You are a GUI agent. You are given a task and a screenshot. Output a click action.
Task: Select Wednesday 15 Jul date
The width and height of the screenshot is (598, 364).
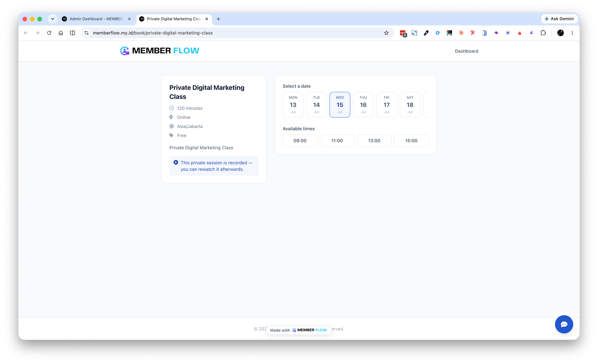tap(340, 105)
